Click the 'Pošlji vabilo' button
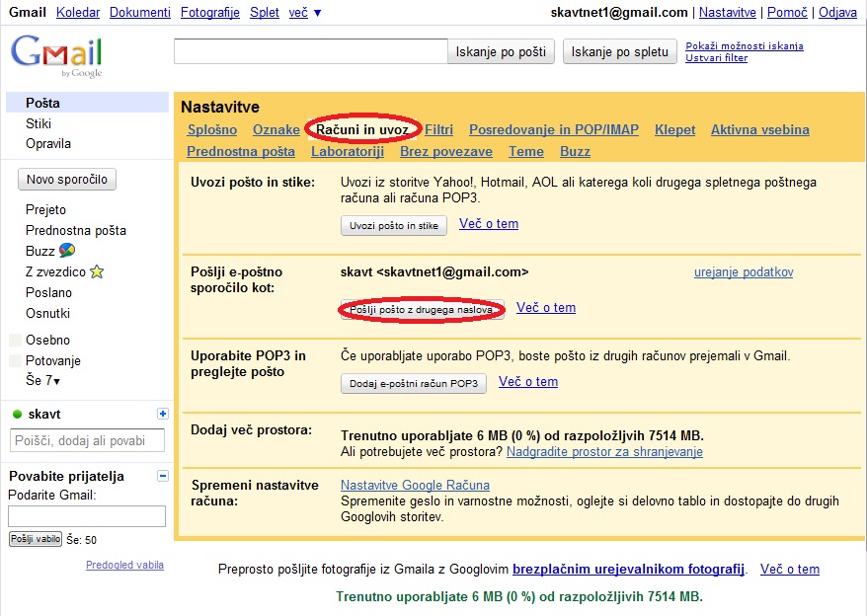The height and width of the screenshot is (616, 867). [36, 539]
